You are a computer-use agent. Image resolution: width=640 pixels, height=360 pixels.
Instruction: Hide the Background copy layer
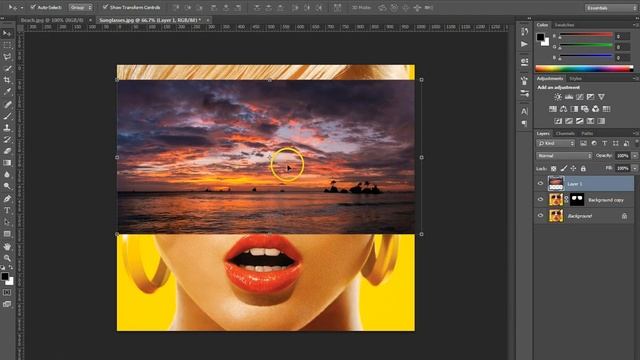tap(540, 200)
